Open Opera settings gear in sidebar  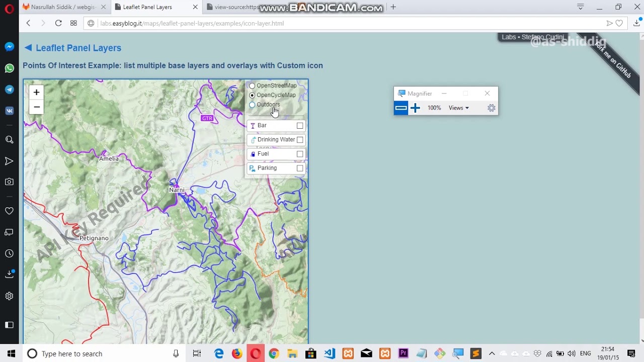pos(9,296)
